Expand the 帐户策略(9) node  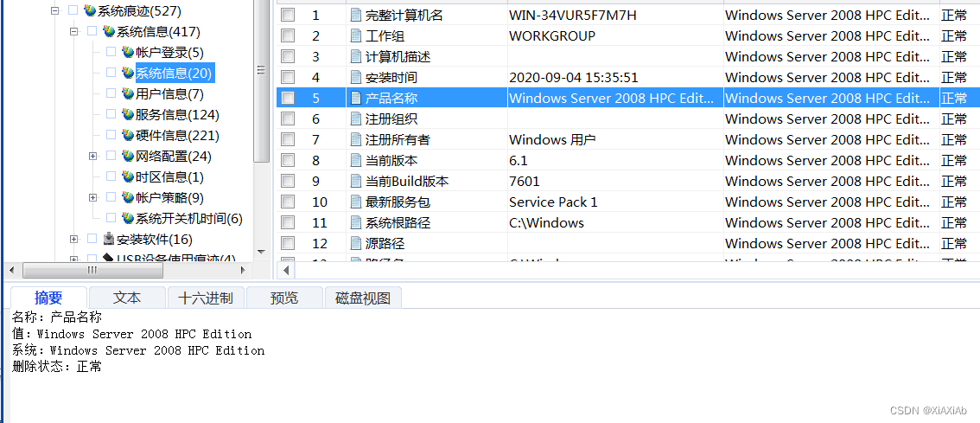[x=92, y=198]
